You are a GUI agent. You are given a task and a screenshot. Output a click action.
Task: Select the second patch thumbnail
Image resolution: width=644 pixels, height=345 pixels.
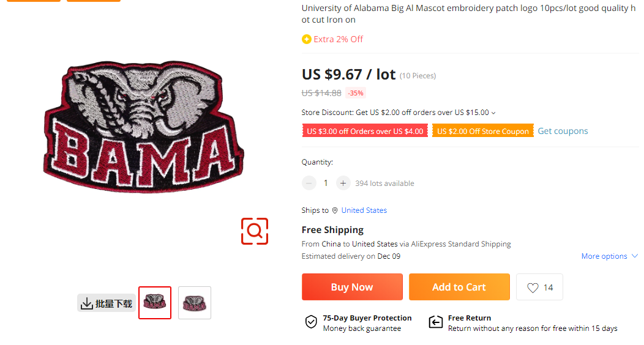click(195, 303)
